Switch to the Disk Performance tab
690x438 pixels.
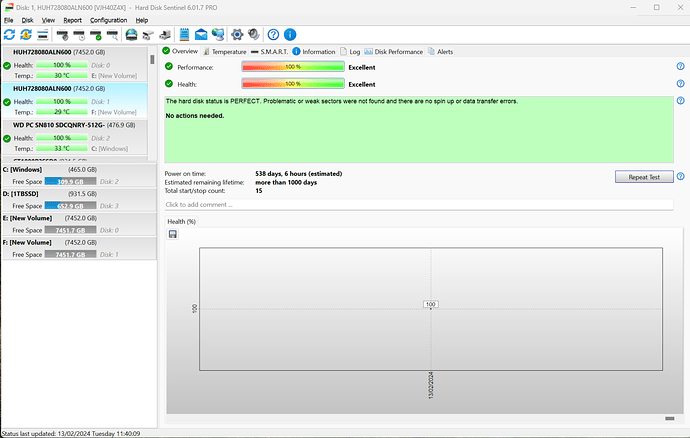[393, 52]
